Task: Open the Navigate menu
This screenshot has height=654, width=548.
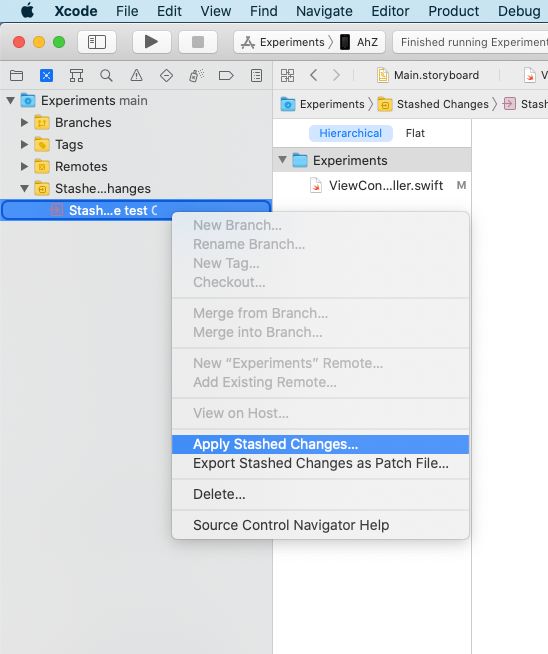Action: click(x=324, y=11)
